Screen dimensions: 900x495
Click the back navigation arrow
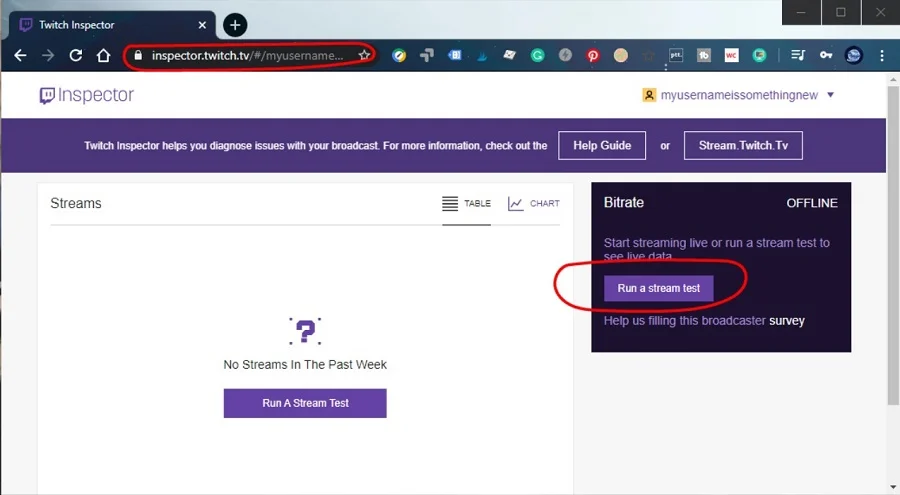[20, 56]
